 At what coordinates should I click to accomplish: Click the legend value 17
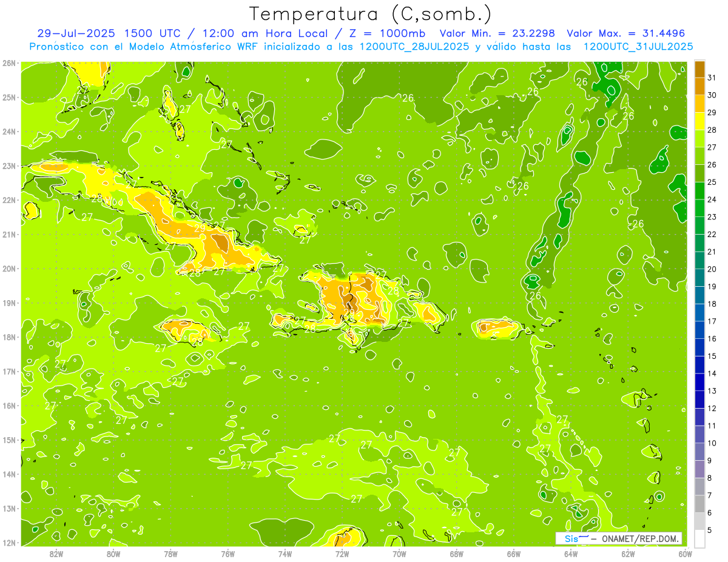pyautogui.click(x=712, y=321)
